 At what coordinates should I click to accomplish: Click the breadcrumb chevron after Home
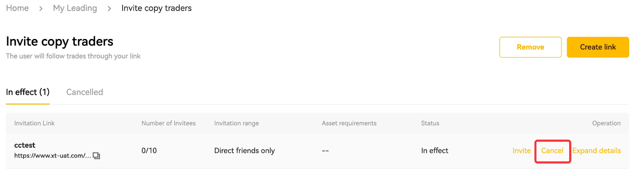click(41, 8)
